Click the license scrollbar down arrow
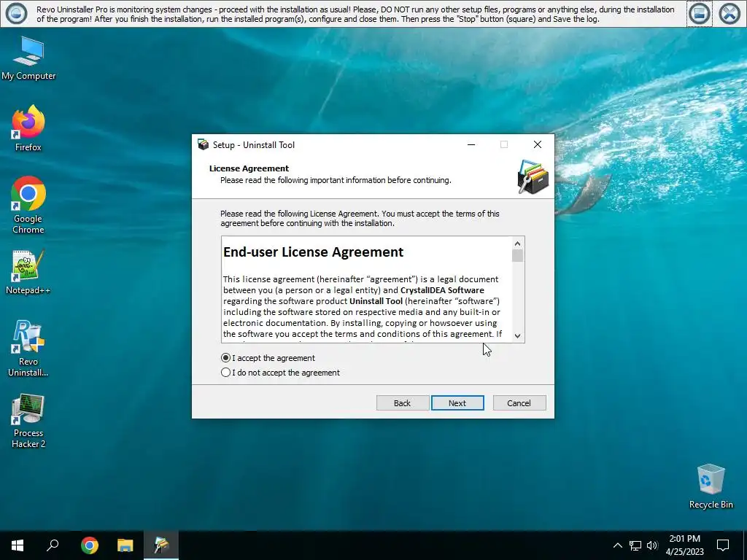Image resolution: width=747 pixels, height=560 pixels. 518,335
